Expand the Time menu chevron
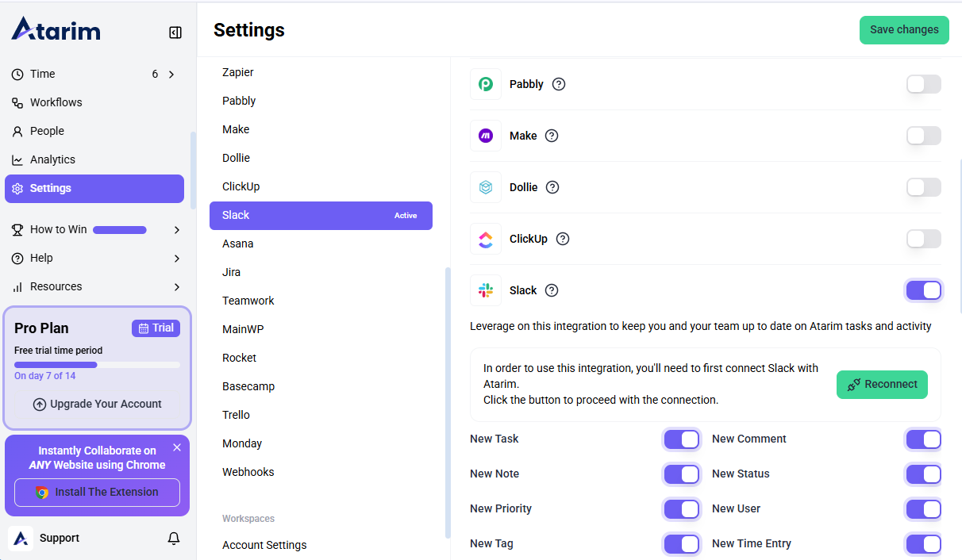Screen dimensions: 962x560 171,74
